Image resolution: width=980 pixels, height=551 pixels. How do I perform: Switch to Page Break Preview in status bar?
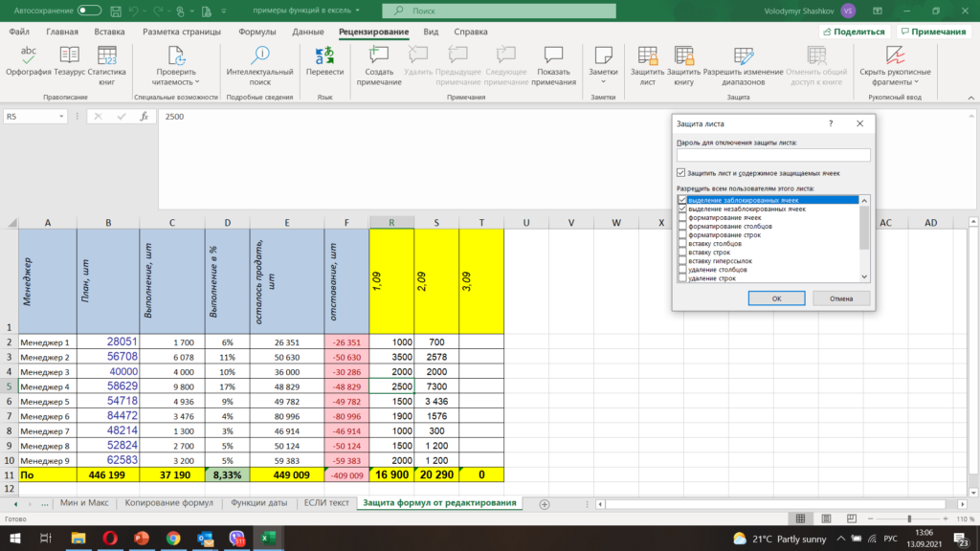tap(851, 518)
